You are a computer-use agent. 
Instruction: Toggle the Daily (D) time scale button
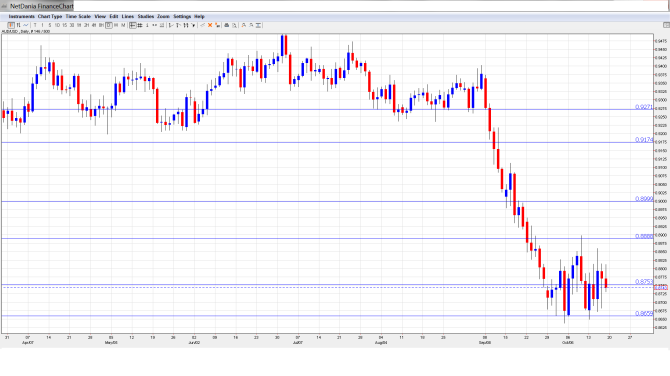coord(109,25)
